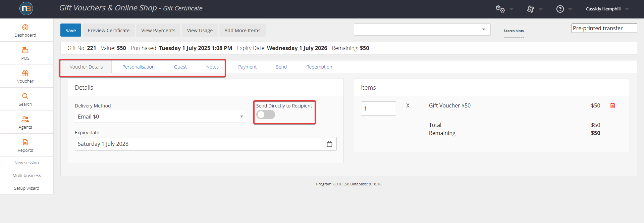Click the nB logo icon
Image resolution: width=644 pixels, height=223 pixels.
(26, 8)
